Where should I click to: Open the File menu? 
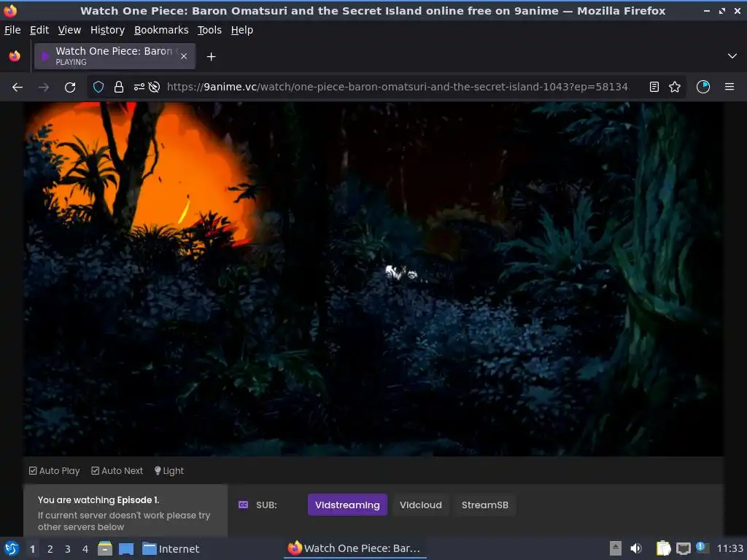click(12, 30)
